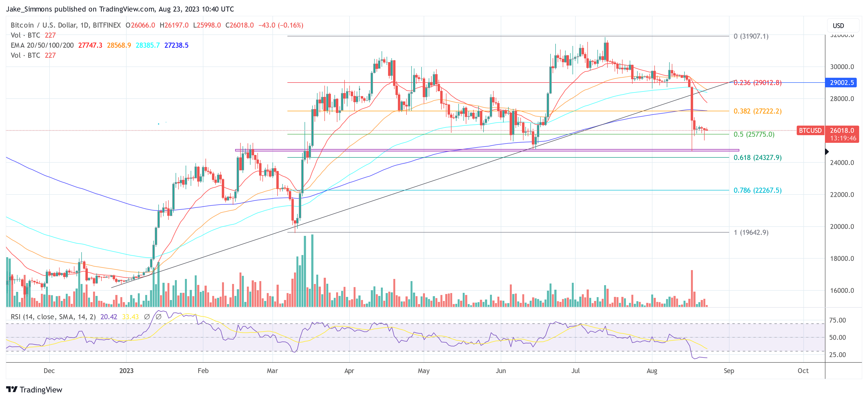Select the EMA 20/50/100/200 indicator legend
The image size is (868, 400).
42,45
